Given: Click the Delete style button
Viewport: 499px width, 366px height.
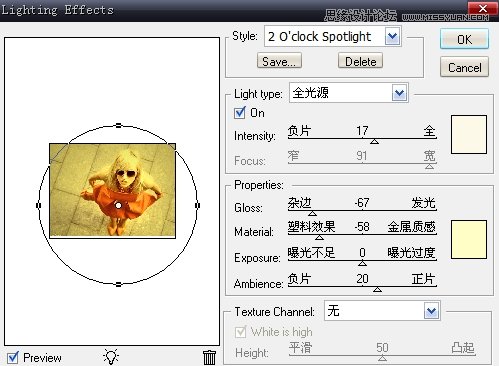Looking at the screenshot, I should click(360, 61).
